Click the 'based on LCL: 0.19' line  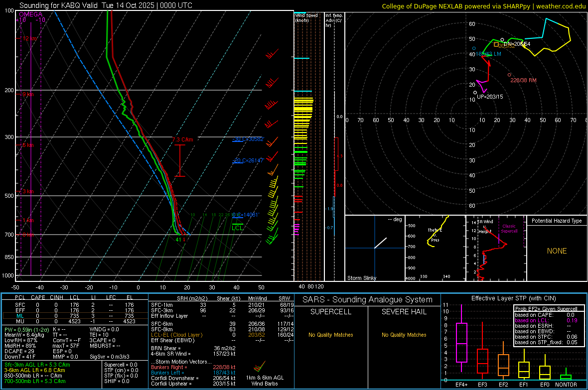pyautogui.click(x=546, y=321)
